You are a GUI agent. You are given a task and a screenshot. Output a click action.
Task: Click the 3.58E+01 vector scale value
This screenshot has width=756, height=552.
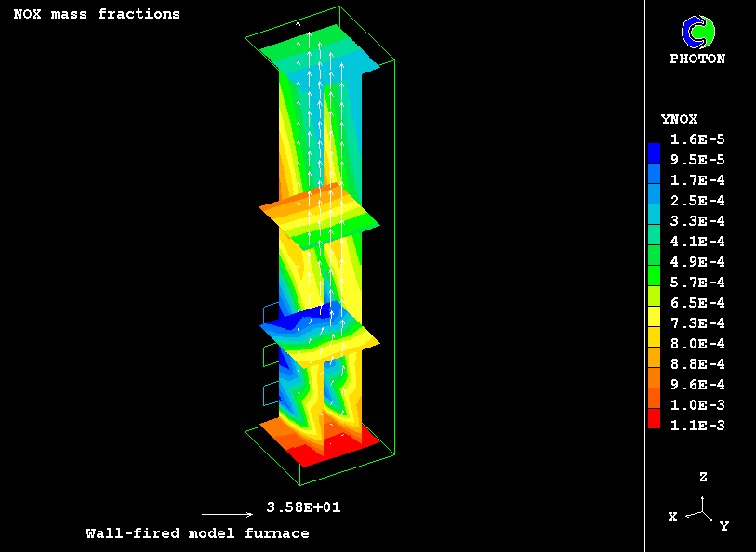(x=297, y=507)
